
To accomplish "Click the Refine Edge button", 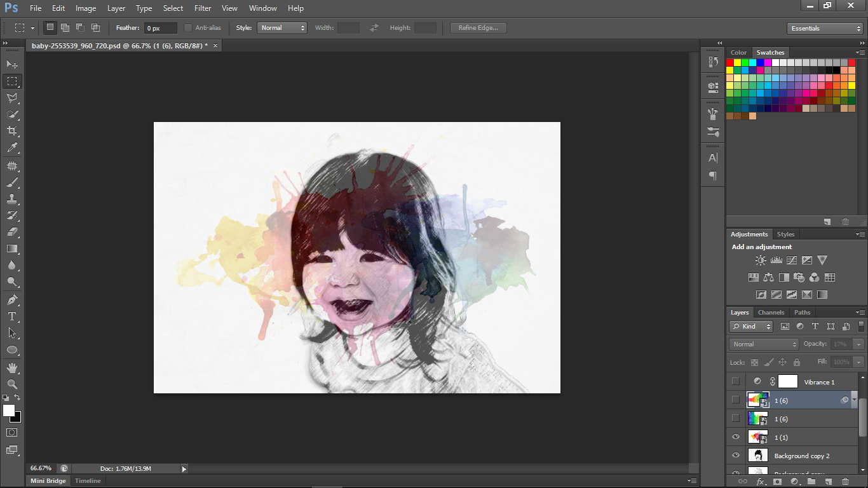I will (x=478, y=28).
